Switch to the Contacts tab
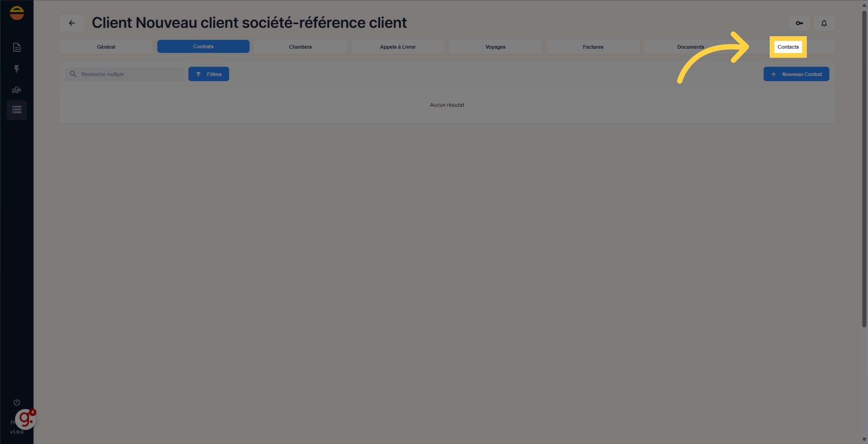The image size is (868, 444). click(x=788, y=47)
